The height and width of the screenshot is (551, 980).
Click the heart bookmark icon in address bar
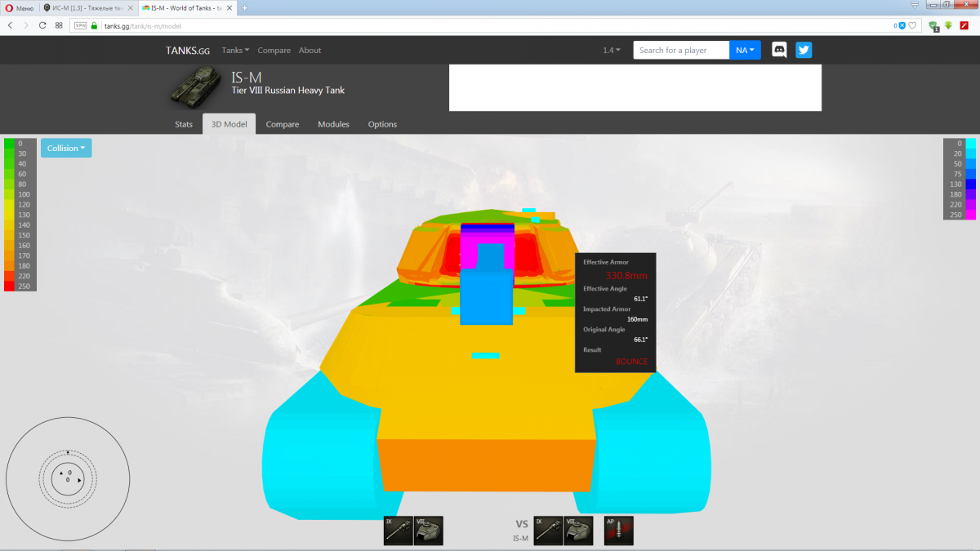[913, 25]
